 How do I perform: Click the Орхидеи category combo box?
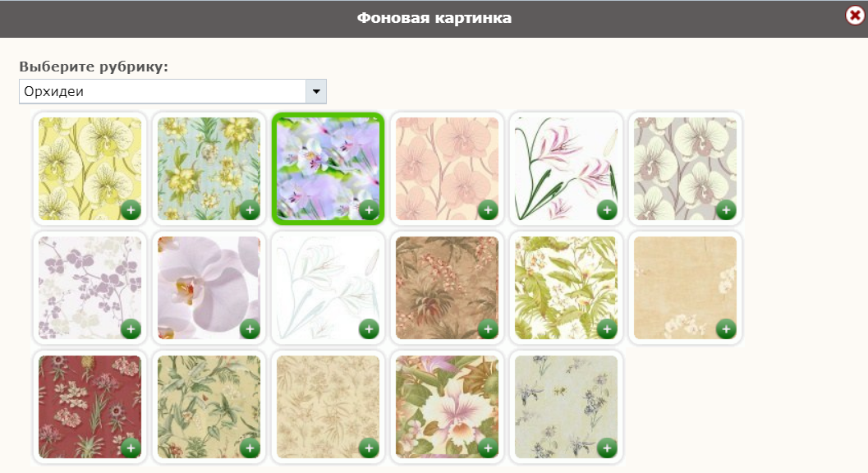click(x=172, y=91)
